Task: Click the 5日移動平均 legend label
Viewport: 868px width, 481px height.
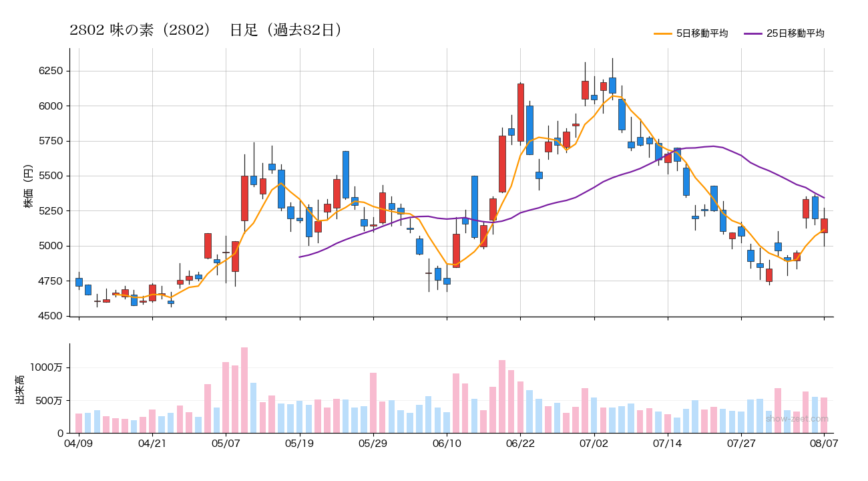Action: click(x=702, y=33)
